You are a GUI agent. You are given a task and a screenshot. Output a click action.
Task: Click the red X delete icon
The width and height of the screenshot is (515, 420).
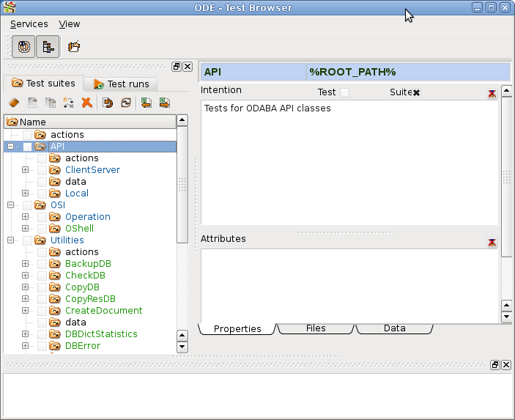pyautogui.click(x=86, y=103)
